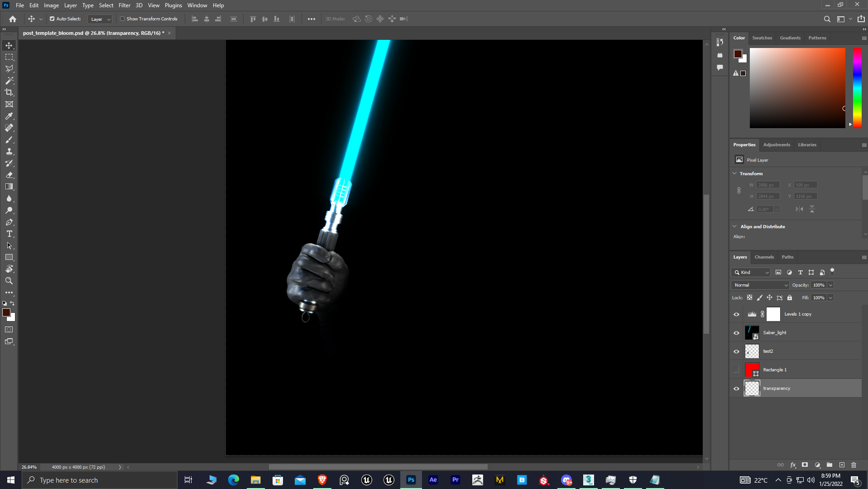Screen dimensions: 868x489
Task: Switch to the Adjustments tab
Action: (x=777, y=145)
